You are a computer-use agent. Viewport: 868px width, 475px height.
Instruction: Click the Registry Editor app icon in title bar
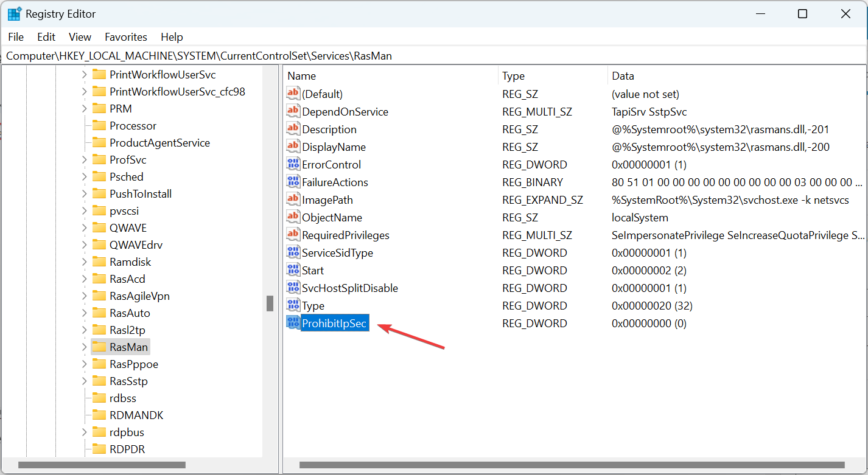coord(15,14)
